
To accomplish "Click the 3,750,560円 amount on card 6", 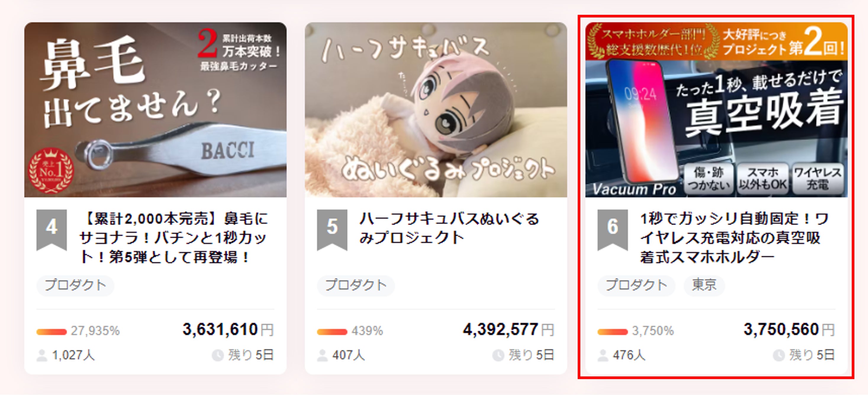I will (x=789, y=330).
